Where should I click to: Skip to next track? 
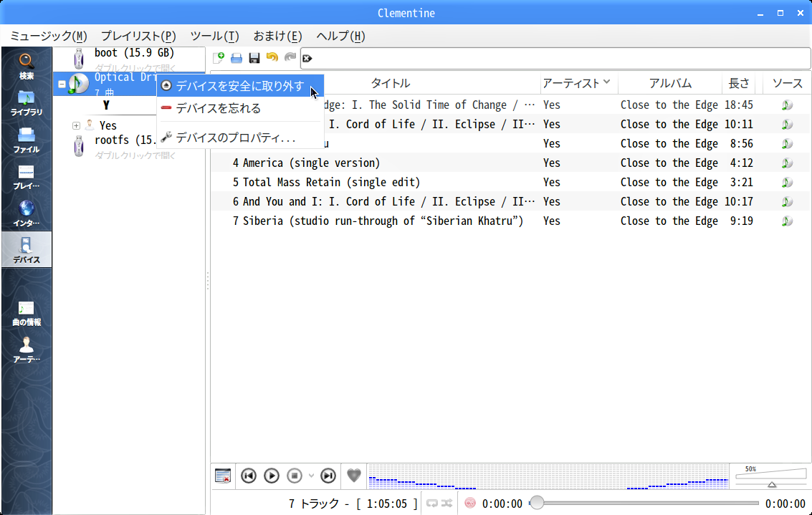pos(328,476)
